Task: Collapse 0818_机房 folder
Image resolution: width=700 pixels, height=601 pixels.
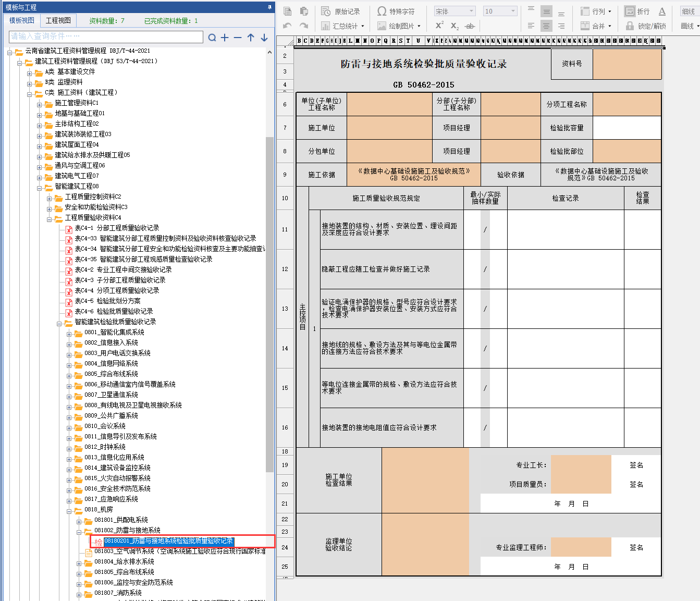Action: coord(70,510)
